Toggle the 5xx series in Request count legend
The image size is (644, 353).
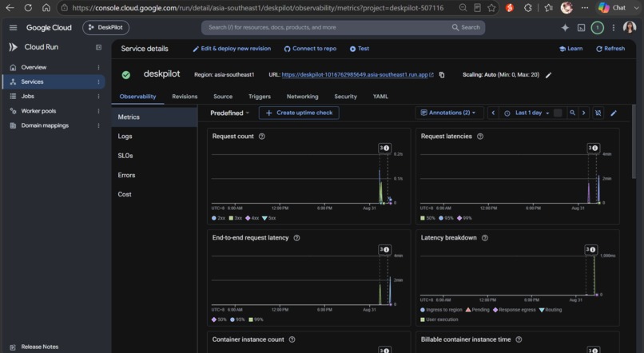coord(268,218)
